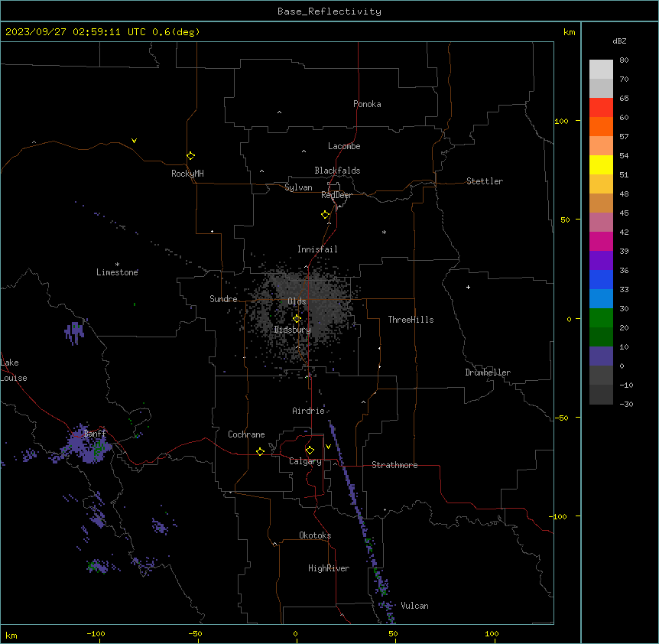Click the -50 tick on bottom axis
Screen dimensions: 659x644
[x=195, y=633]
